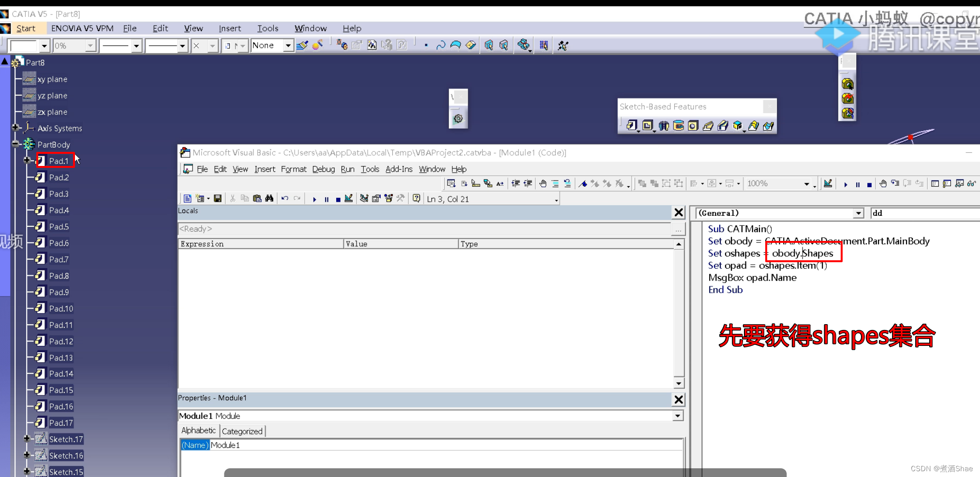Click the Locals pane down scroll arrow
Viewport: 980px width, 477px height.
[679, 383]
